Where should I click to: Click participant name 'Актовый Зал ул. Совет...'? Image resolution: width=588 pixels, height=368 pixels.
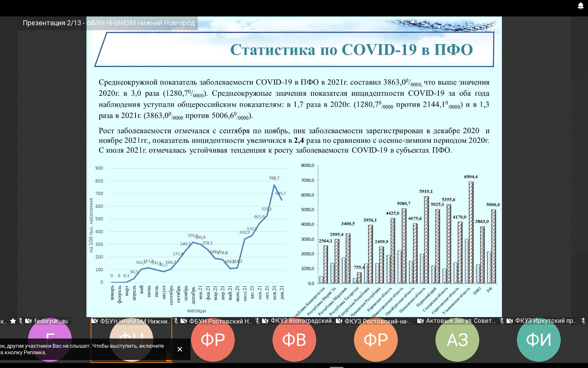coord(461,321)
